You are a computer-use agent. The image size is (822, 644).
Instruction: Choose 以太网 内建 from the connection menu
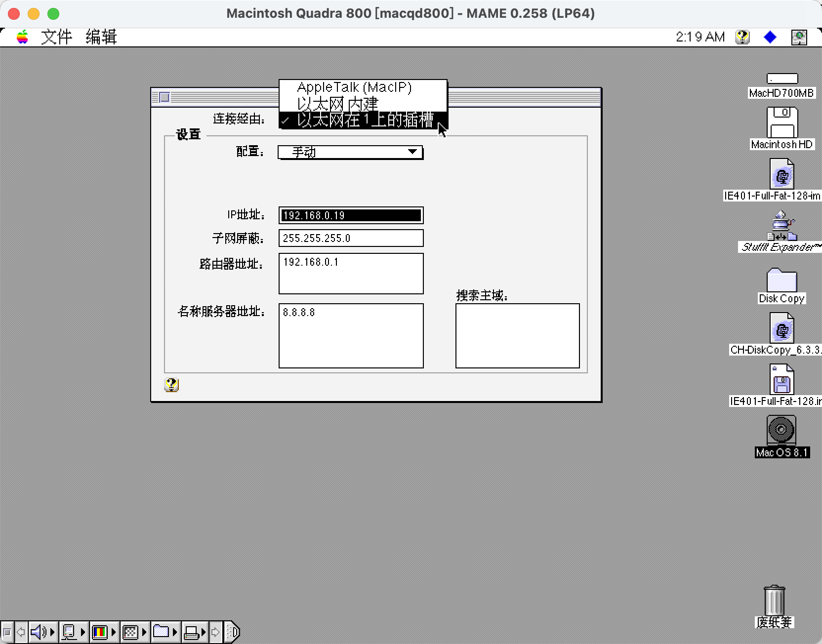338,104
